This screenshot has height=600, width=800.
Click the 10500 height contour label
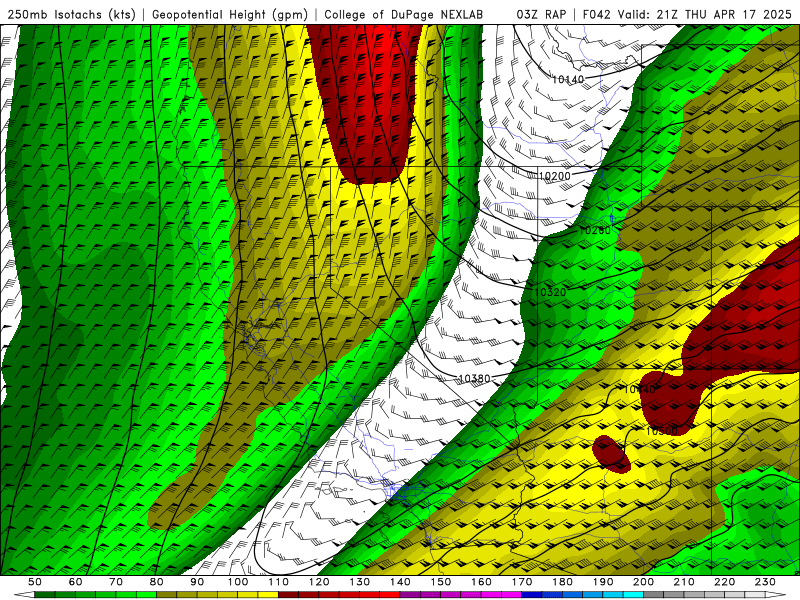pos(662,432)
